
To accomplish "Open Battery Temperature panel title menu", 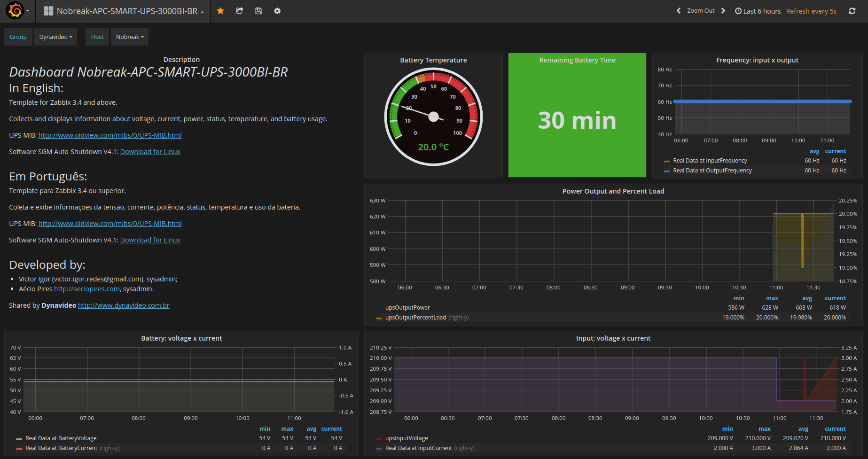I will (433, 60).
